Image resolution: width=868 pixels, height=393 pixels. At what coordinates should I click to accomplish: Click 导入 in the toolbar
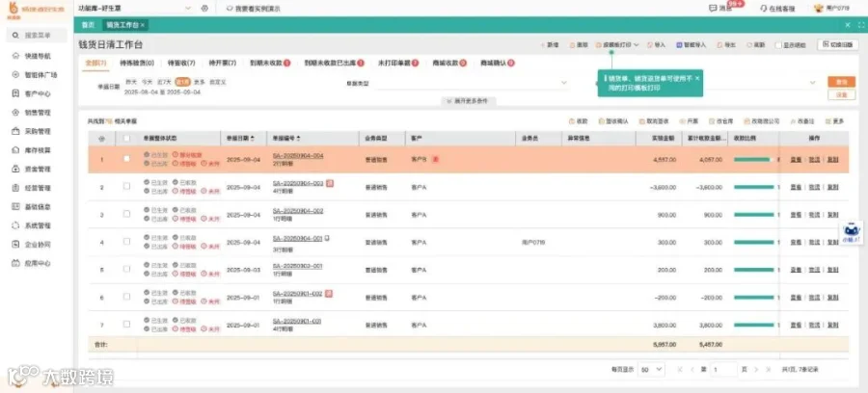[x=657, y=44]
